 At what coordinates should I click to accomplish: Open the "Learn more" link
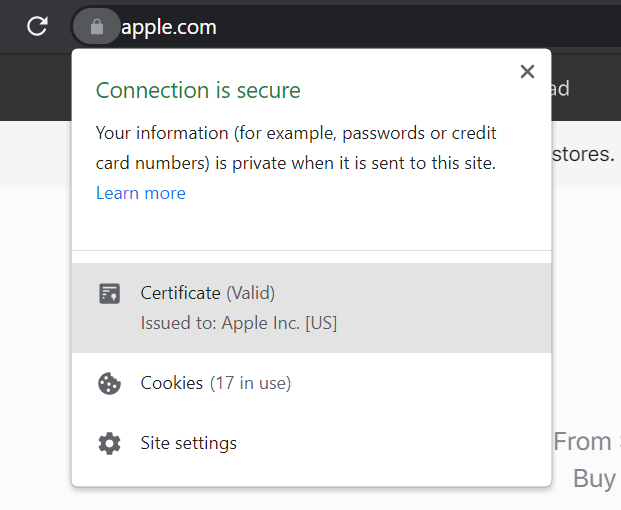click(141, 193)
